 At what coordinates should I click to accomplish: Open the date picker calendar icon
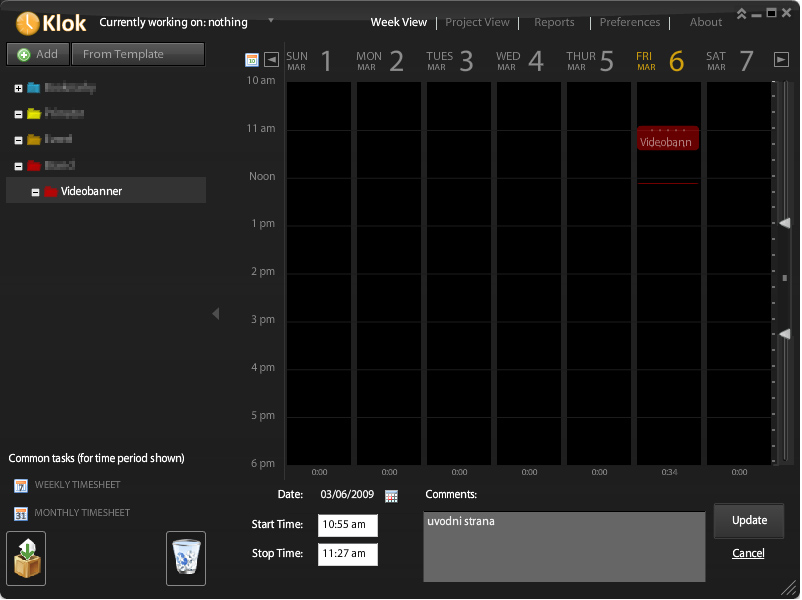coord(391,496)
